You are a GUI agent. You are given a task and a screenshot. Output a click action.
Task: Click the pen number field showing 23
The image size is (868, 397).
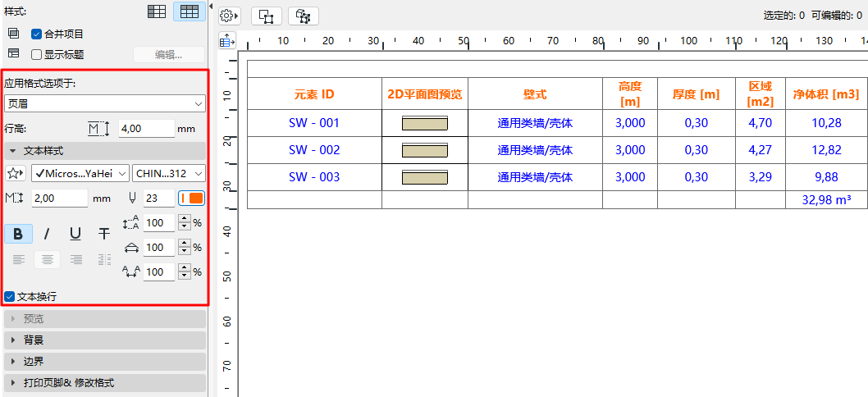click(159, 198)
